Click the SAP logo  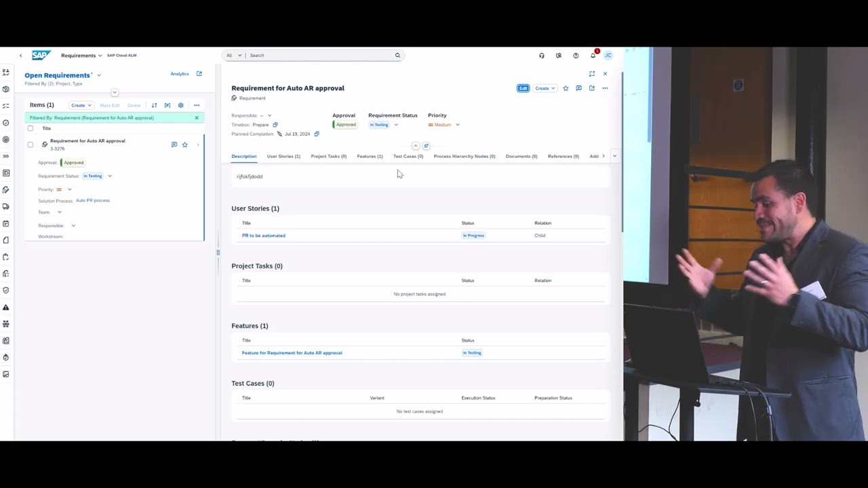click(41, 56)
